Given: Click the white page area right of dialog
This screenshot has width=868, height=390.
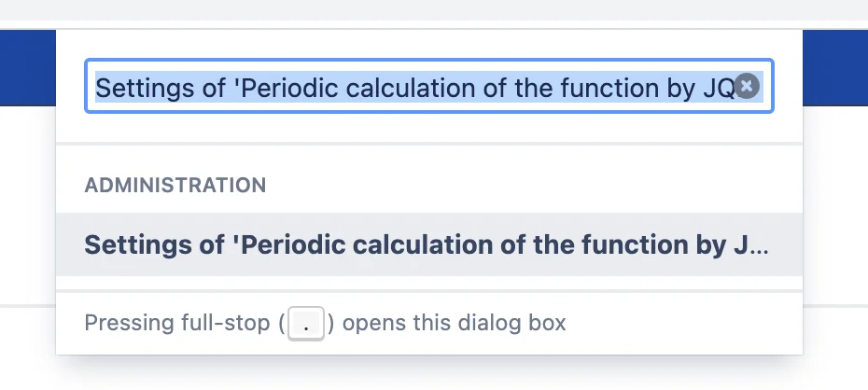Looking at the screenshot, I should (x=835, y=204).
